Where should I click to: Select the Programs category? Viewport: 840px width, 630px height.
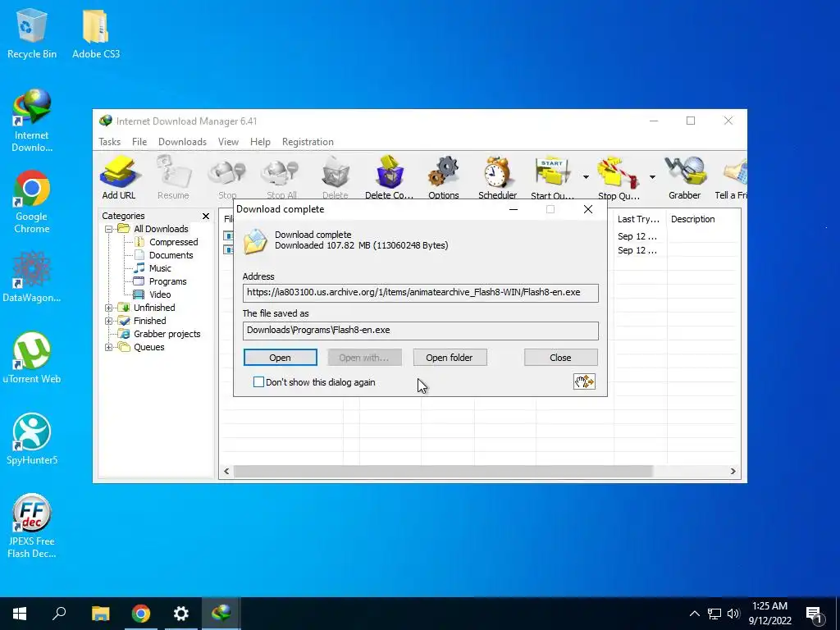tap(167, 281)
